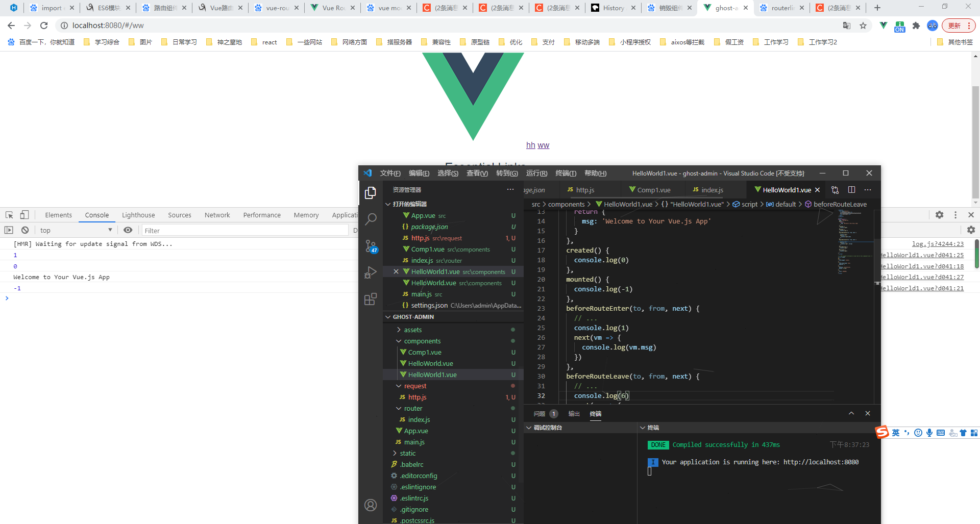
Task: Click the Vue devtools extension icon
Action: tap(884, 26)
